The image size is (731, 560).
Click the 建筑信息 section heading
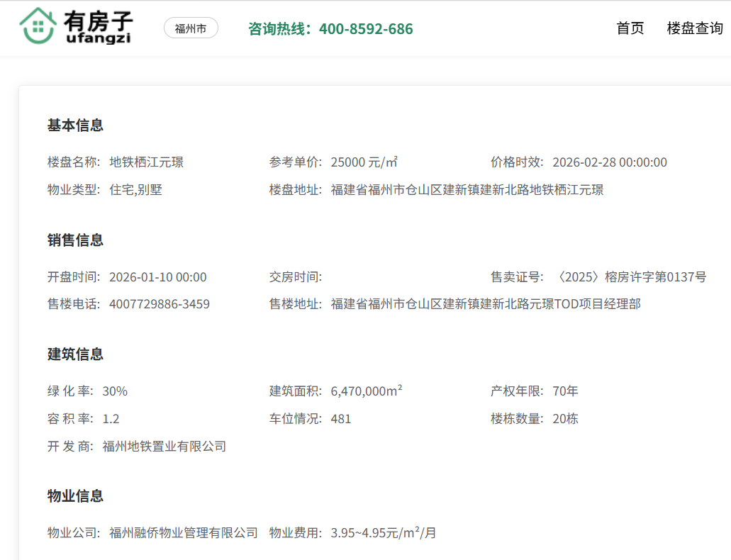75,354
